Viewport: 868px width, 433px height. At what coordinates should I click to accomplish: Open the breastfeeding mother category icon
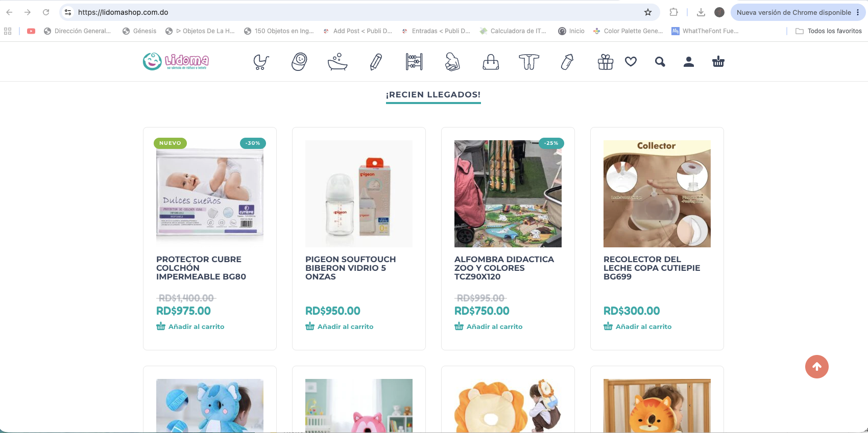click(452, 62)
